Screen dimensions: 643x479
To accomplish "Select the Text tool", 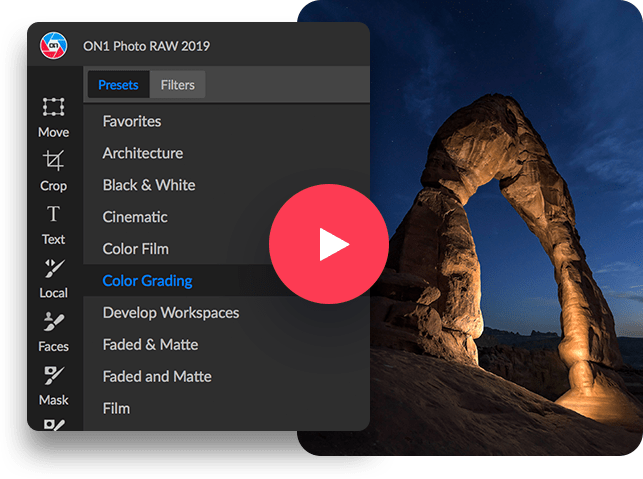I will click(53, 225).
